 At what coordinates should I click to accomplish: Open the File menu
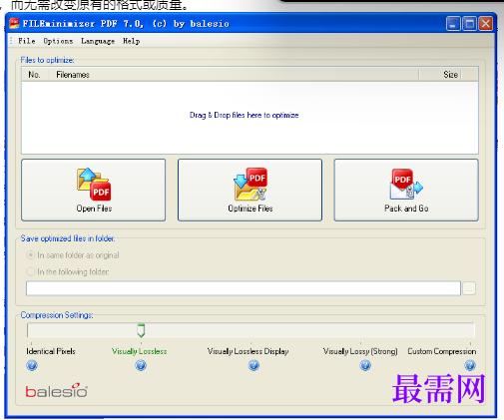click(27, 41)
